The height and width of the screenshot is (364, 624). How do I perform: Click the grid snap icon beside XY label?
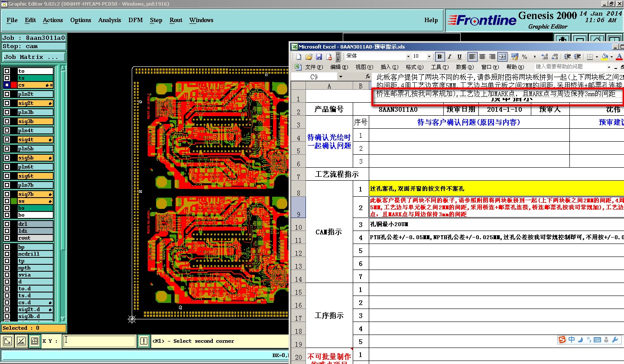coord(34,341)
